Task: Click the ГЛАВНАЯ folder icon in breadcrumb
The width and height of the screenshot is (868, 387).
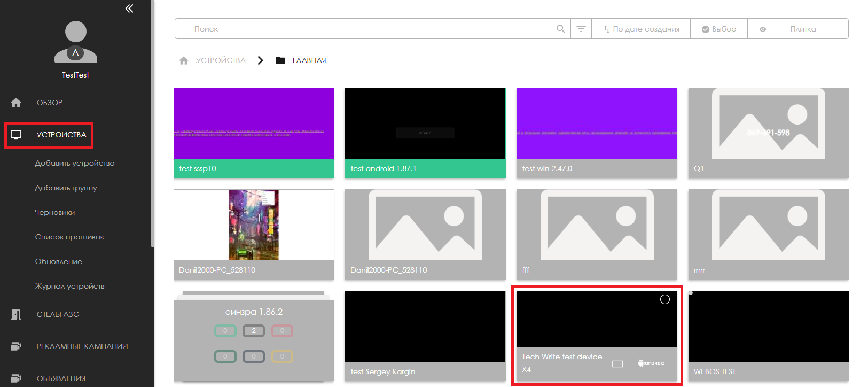Action: (x=280, y=60)
